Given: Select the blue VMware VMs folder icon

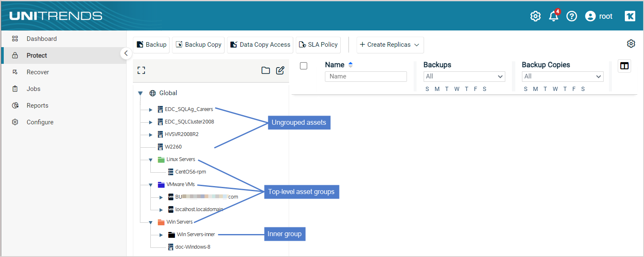Looking at the screenshot, I should coord(161,184).
